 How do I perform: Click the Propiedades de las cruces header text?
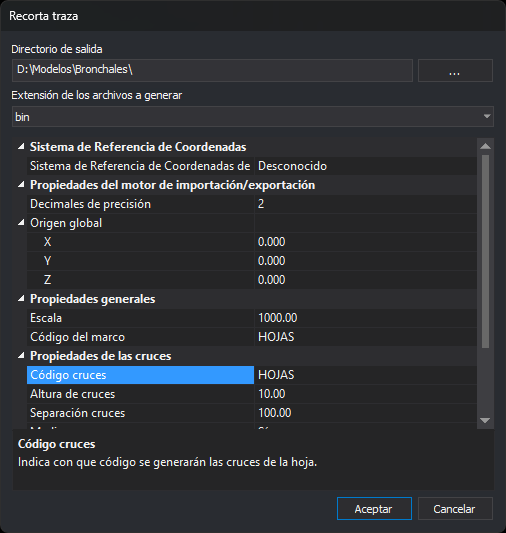point(101,356)
